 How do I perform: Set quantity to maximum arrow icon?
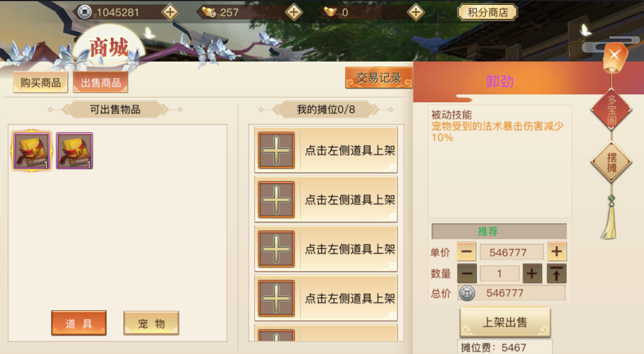point(556,273)
